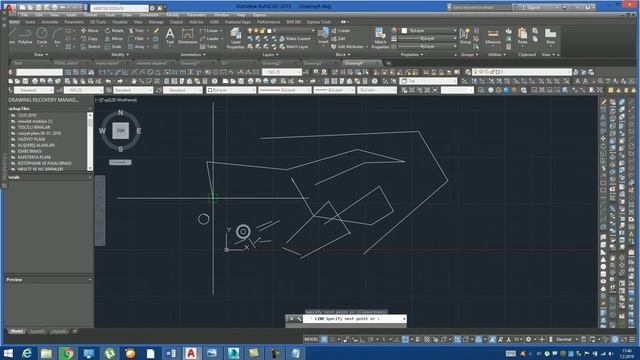Screen dimensions: 640x360
Task: Click the Mirror tool
Action: click(114, 39)
